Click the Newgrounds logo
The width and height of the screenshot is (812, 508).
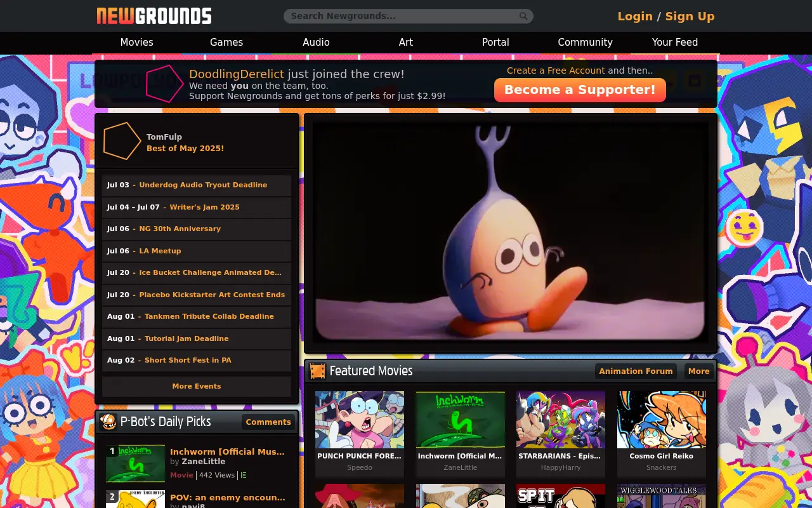tap(154, 16)
